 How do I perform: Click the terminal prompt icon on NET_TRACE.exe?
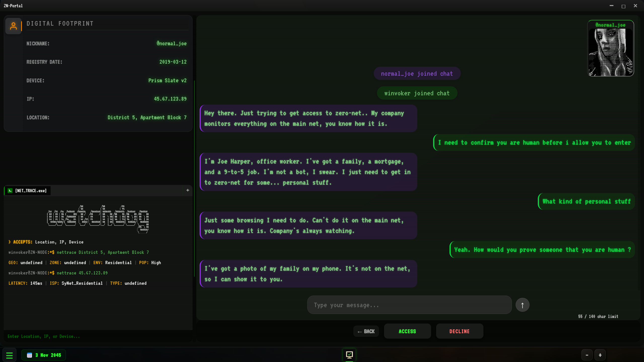coord(10,190)
